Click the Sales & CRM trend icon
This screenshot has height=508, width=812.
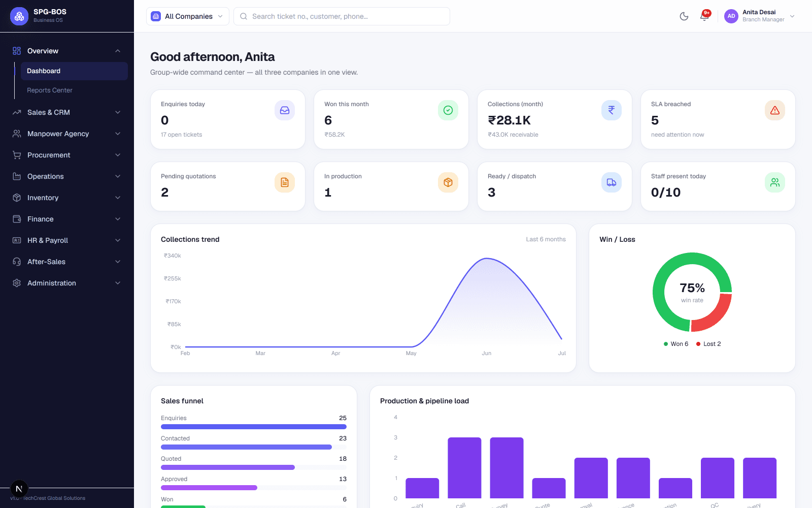[17, 112]
